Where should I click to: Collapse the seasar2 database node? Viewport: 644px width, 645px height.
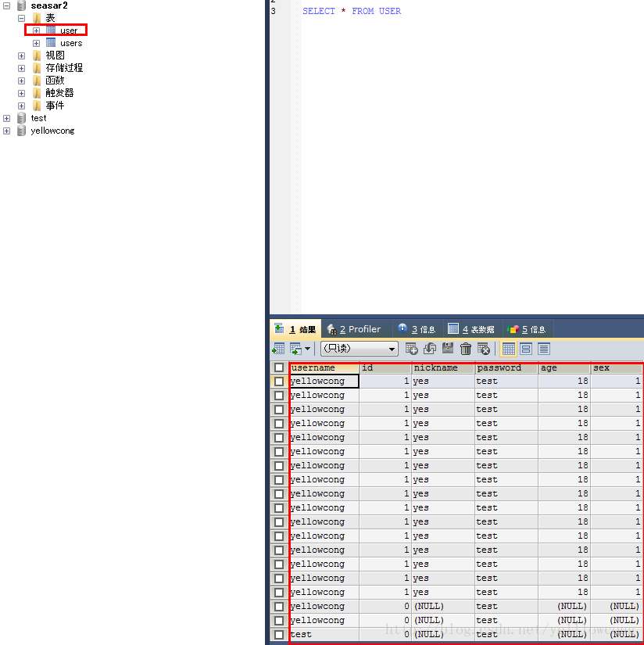coord(6,5)
